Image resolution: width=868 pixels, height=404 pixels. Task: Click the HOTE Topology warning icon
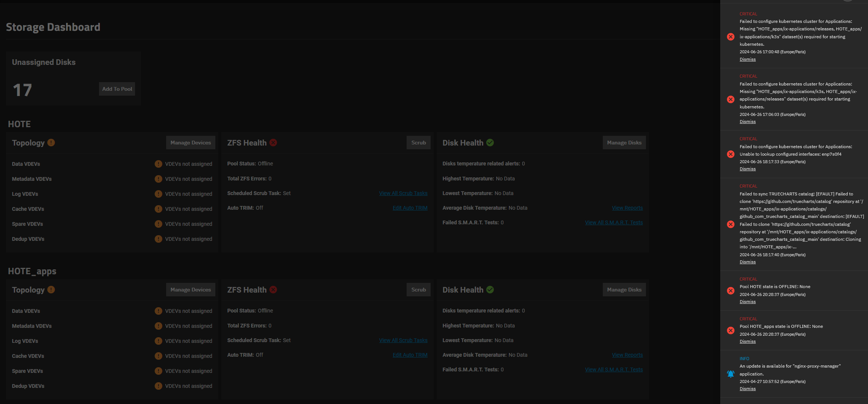point(51,143)
